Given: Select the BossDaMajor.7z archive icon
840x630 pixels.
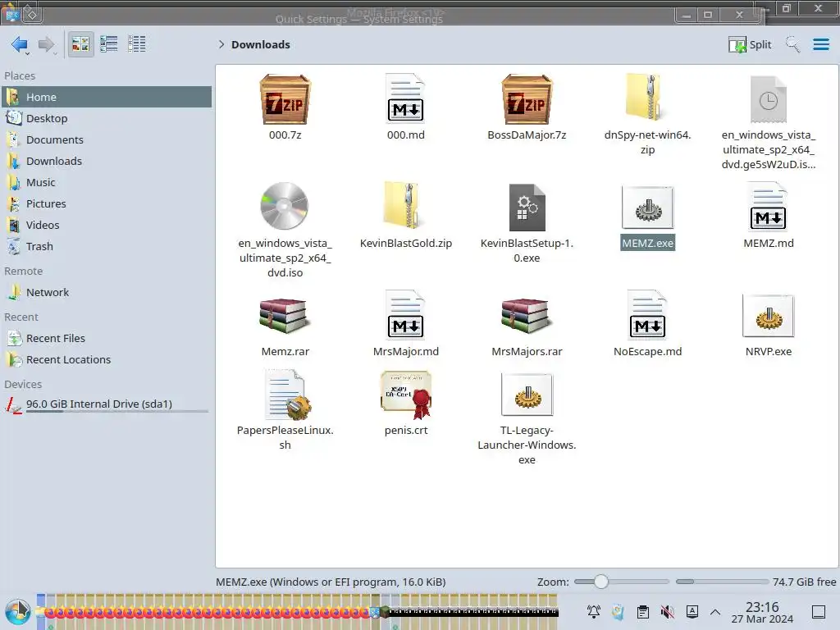Looking at the screenshot, I should coord(527,99).
